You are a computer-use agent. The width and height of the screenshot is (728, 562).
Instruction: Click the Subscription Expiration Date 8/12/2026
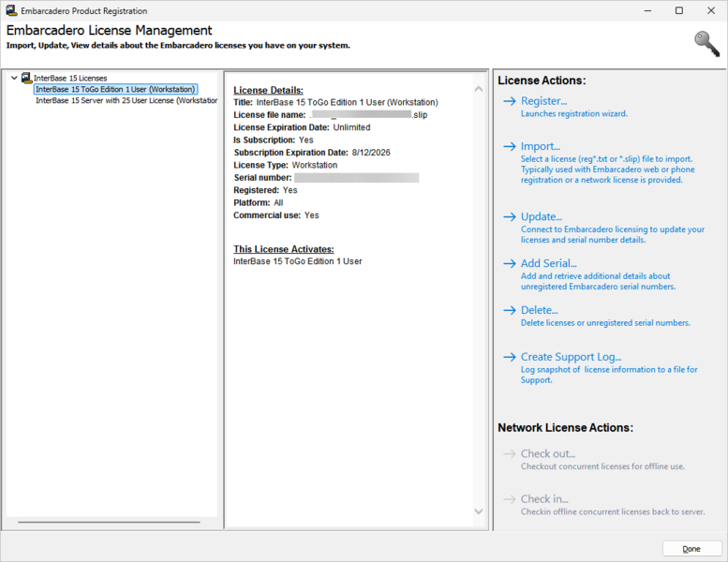pyautogui.click(x=312, y=153)
